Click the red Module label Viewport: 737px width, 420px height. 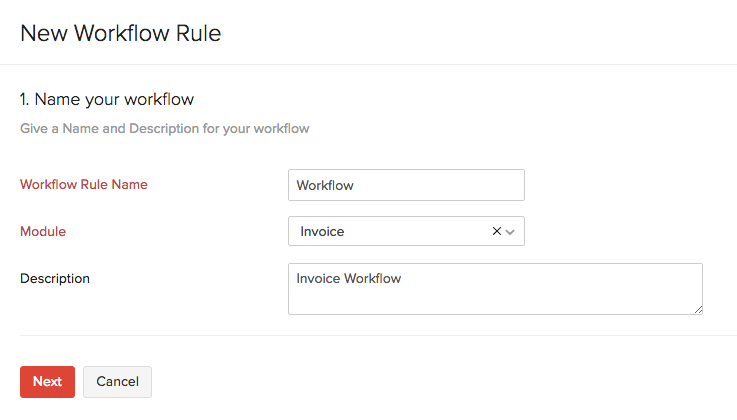pos(43,231)
